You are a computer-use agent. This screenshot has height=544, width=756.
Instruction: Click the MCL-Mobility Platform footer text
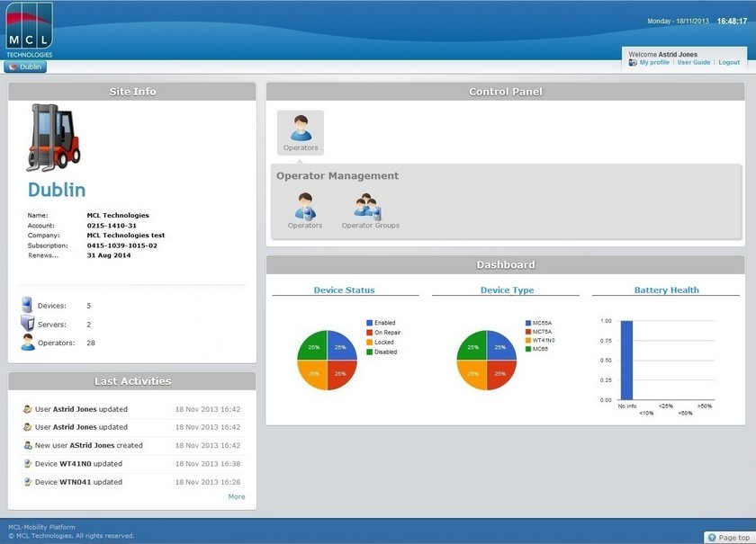point(41,527)
